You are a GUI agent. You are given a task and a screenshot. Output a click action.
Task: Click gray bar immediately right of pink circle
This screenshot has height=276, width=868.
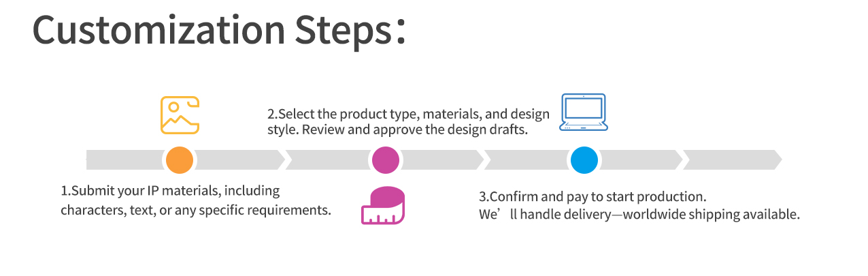[x=443, y=160]
